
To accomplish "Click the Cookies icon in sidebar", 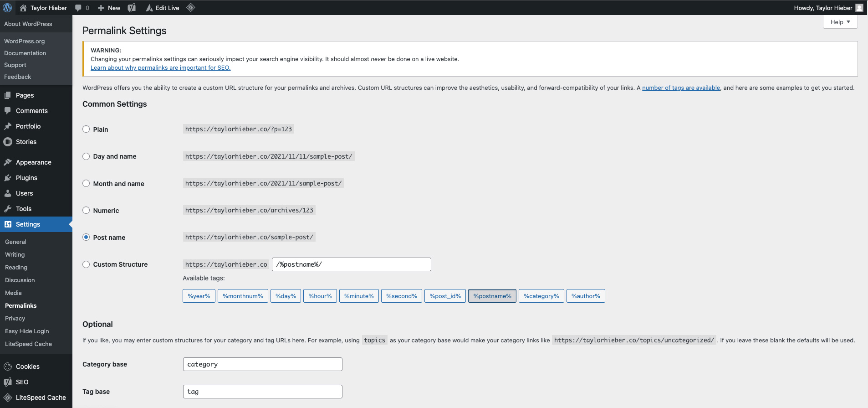I will [8, 367].
